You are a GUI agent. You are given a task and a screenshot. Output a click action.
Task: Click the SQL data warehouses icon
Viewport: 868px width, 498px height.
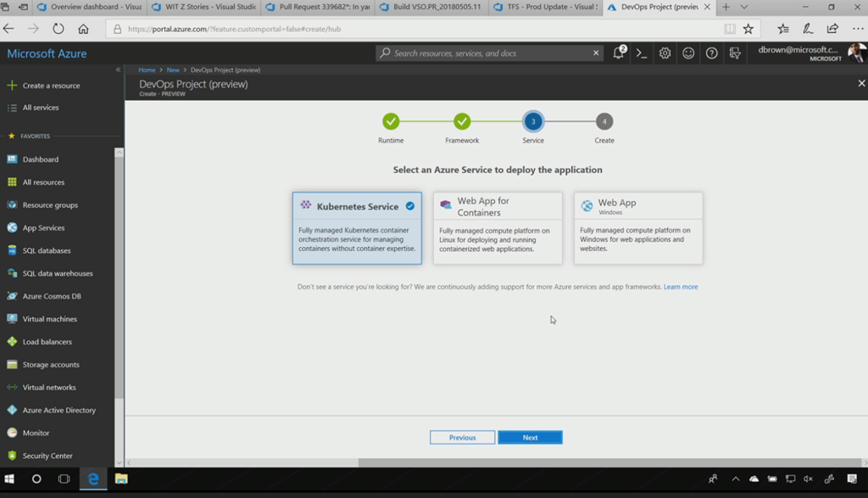pos(12,272)
